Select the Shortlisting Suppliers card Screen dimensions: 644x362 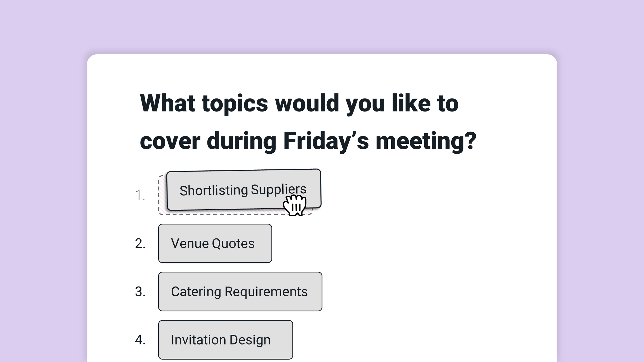[x=244, y=190]
